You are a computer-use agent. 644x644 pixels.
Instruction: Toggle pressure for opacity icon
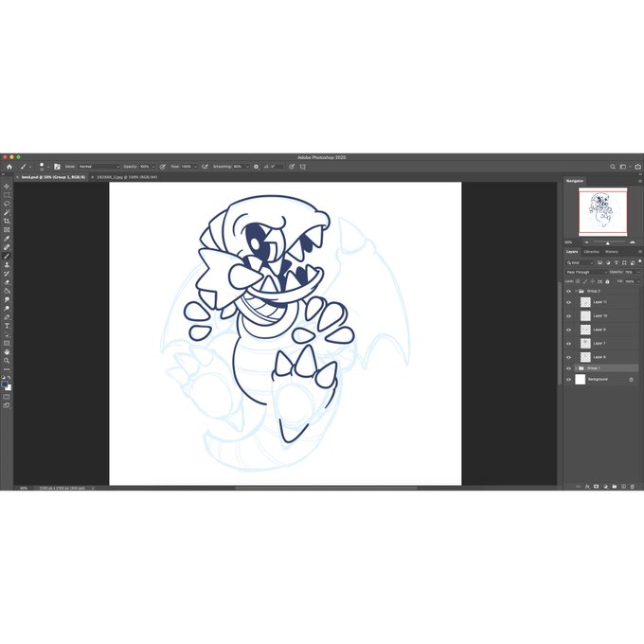[163, 167]
